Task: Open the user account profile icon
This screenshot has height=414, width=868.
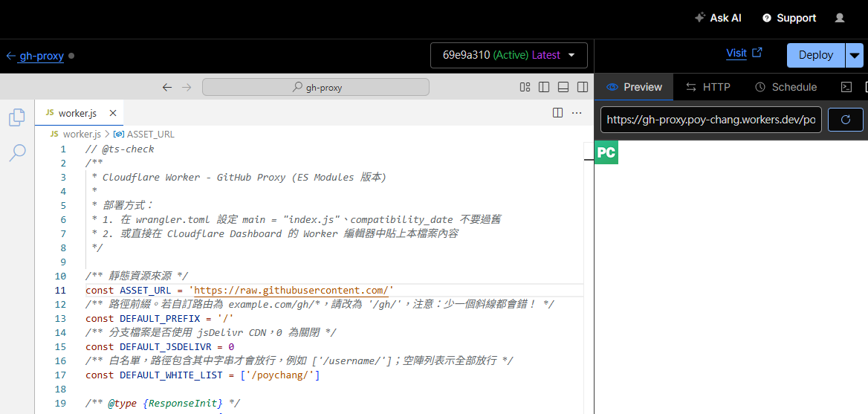Action: [x=839, y=18]
